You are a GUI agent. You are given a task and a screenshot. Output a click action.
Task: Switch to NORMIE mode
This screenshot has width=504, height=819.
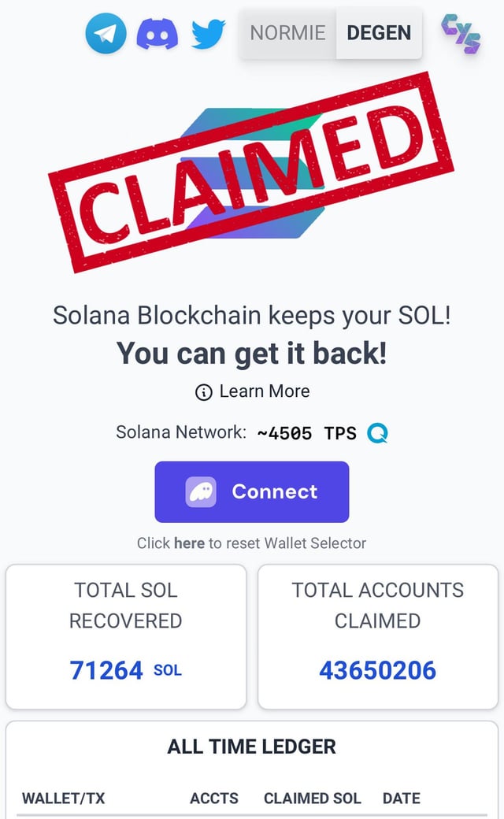pos(287,33)
